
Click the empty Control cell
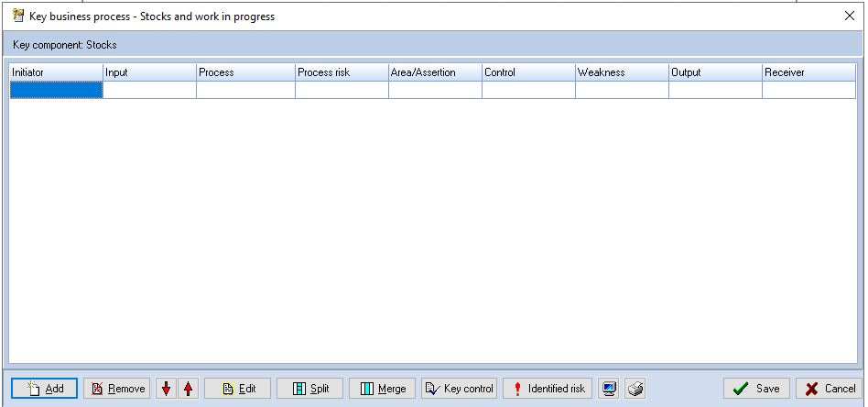[x=528, y=90]
